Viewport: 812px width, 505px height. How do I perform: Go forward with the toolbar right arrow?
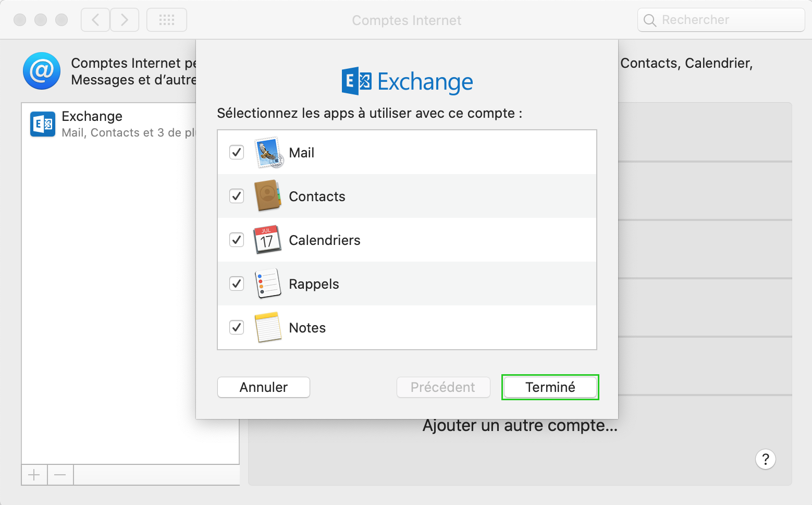coord(125,20)
